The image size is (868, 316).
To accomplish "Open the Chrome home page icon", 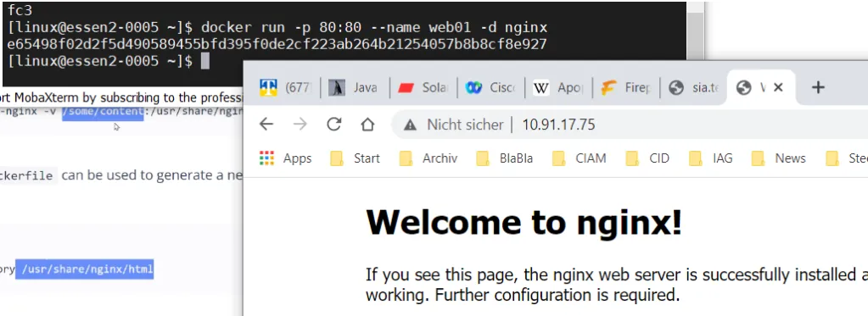I will 367,125.
